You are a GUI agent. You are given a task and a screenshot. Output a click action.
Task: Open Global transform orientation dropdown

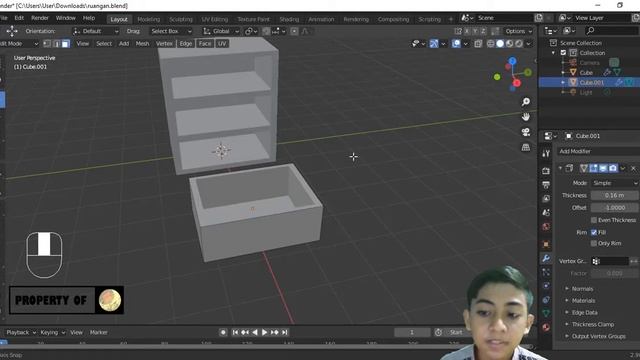tap(221, 31)
